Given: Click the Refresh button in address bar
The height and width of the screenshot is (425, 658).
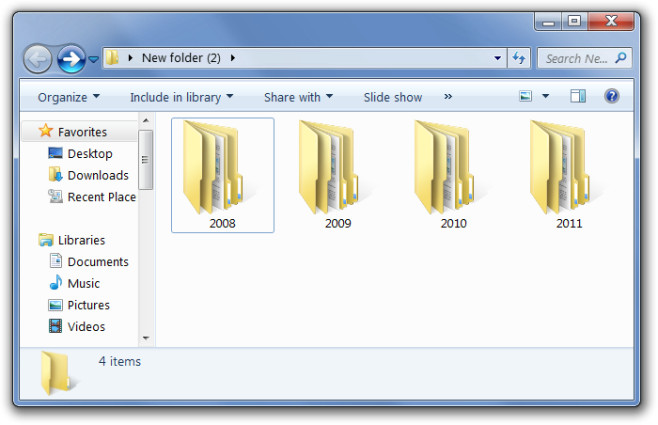Looking at the screenshot, I should coord(519,58).
